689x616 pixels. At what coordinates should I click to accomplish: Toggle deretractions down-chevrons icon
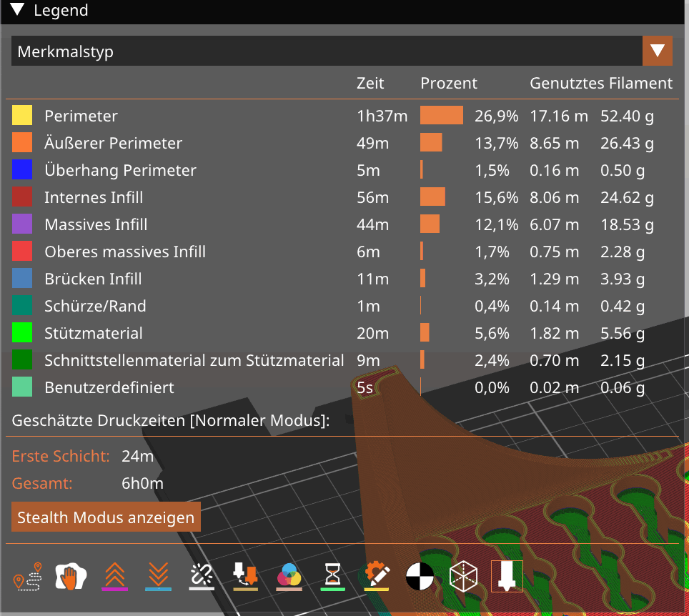(x=158, y=576)
